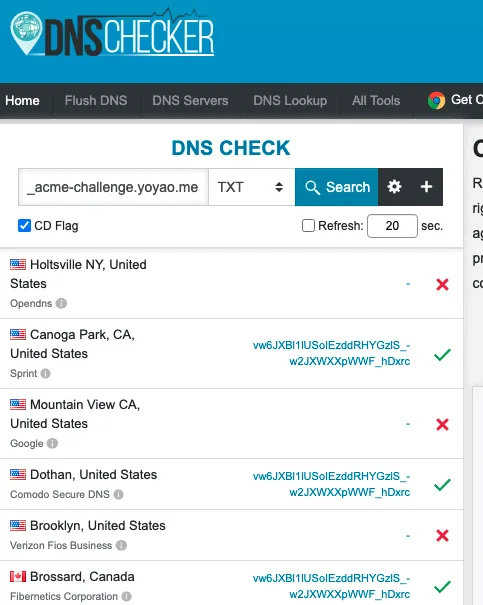
Task: Click the Comodo Secure DNS provider label
Action: 60,494
